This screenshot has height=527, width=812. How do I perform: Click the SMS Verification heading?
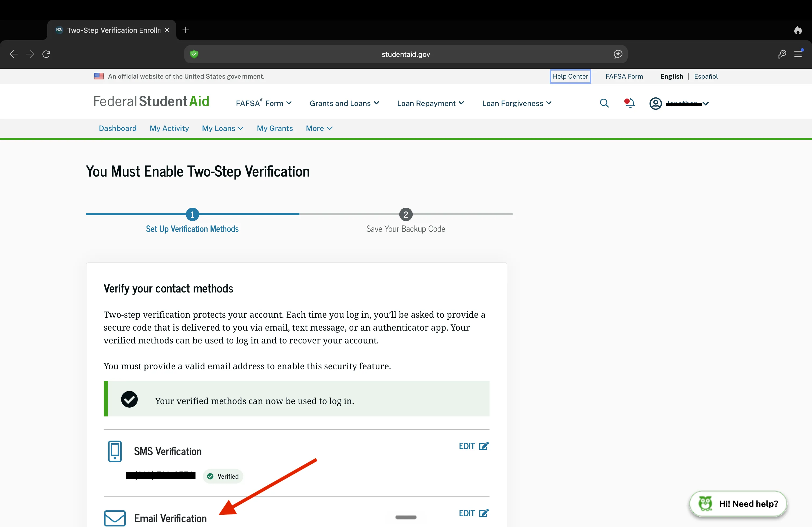(x=168, y=451)
